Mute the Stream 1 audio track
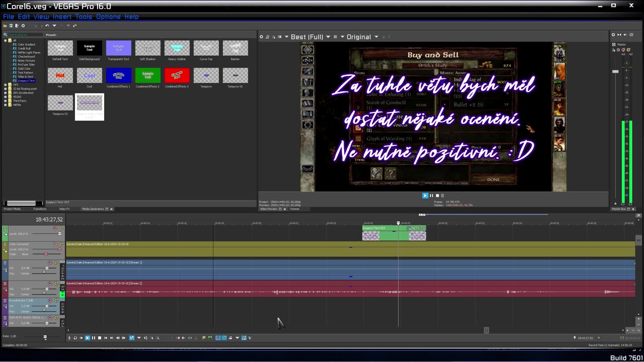 (50, 262)
